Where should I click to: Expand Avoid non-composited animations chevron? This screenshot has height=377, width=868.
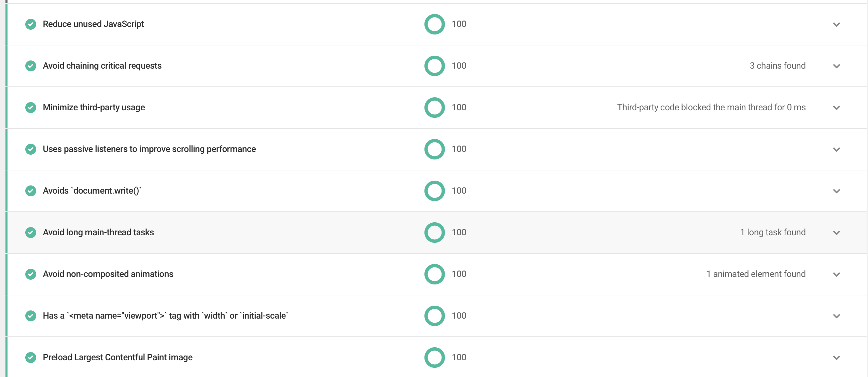(x=836, y=275)
